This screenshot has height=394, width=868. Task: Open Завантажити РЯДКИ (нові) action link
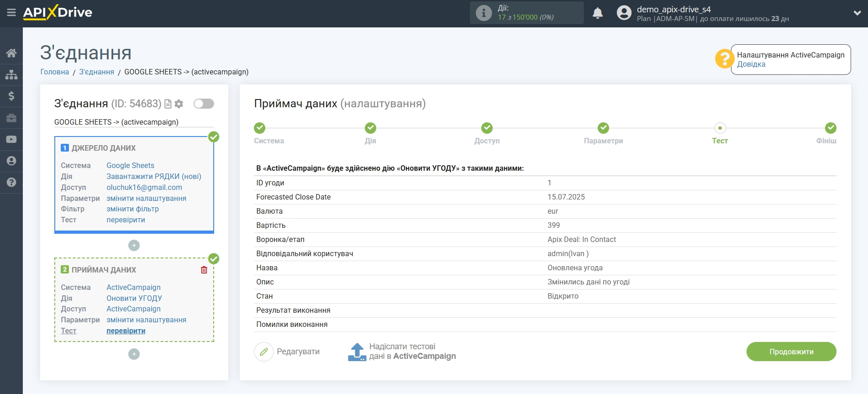tap(154, 177)
